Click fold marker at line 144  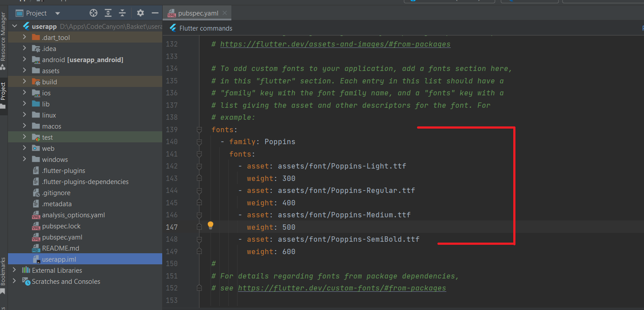point(199,191)
